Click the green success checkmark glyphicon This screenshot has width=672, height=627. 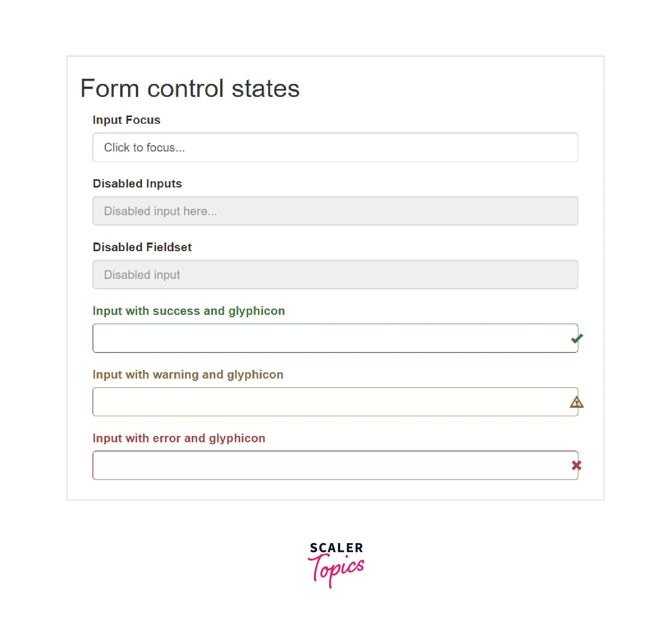(x=577, y=339)
